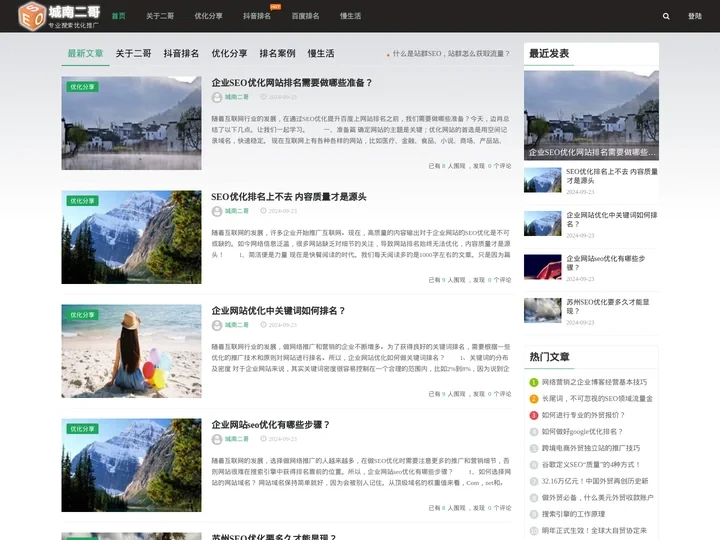Open sidebar post 企业网站seo优化有哪些步骤？
720x540 pixels.
tap(605, 263)
